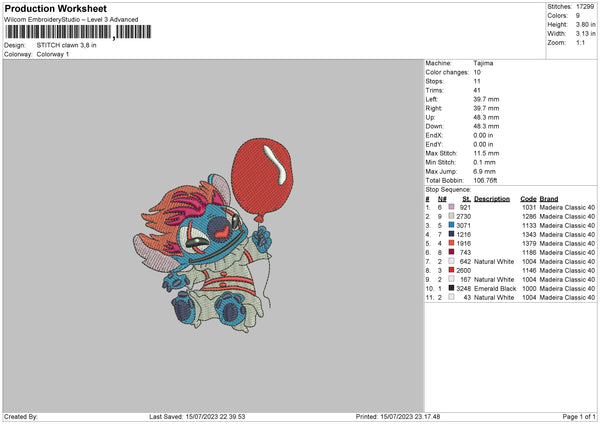Click the barcode under the worksheet title
The width and height of the screenshot is (600, 424).
tap(78, 32)
